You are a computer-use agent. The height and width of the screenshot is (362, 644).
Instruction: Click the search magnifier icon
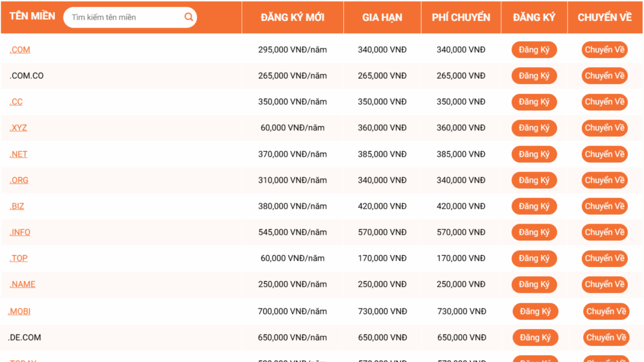pos(189,17)
